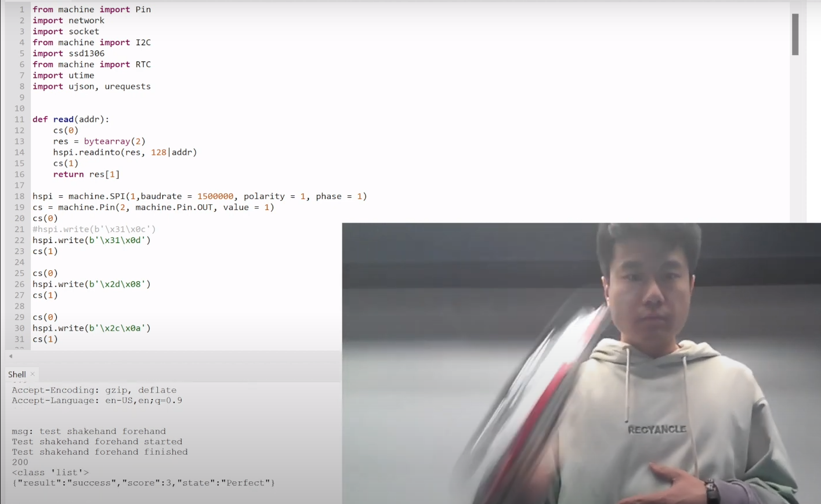This screenshot has width=821, height=504.
Task: Click shell line 'Accept-Language: en-US,en;q=0.9'
Action: coord(97,401)
